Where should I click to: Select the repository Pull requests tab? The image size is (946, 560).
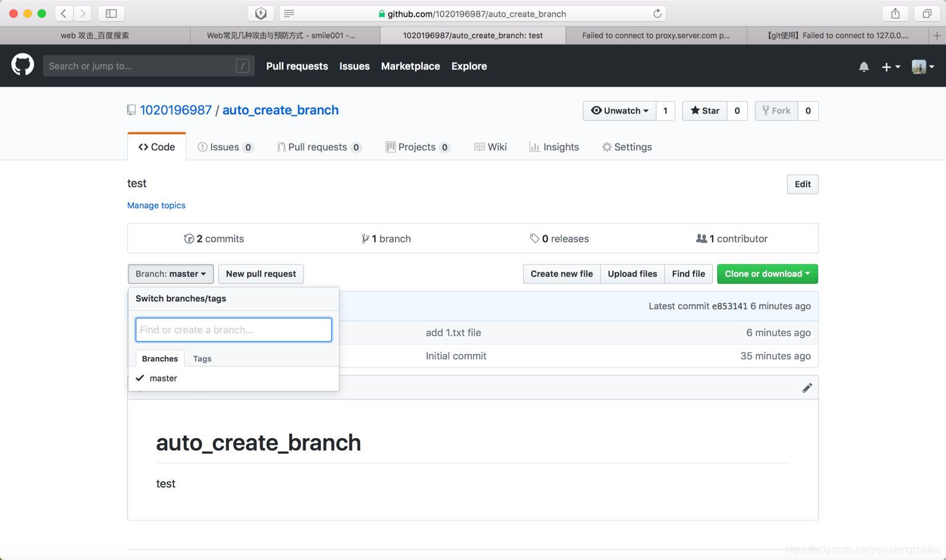point(319,147)
